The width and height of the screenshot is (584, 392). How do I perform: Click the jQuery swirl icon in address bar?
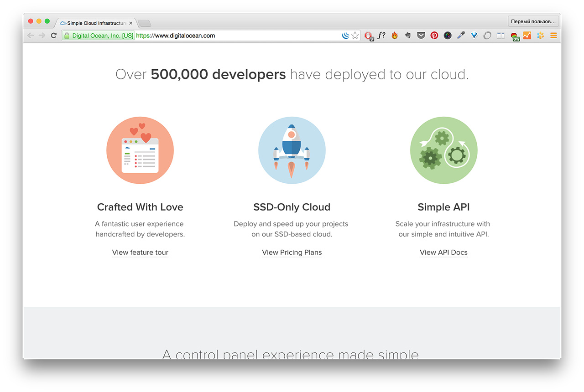pyautogui.click(x=345, y=36)
